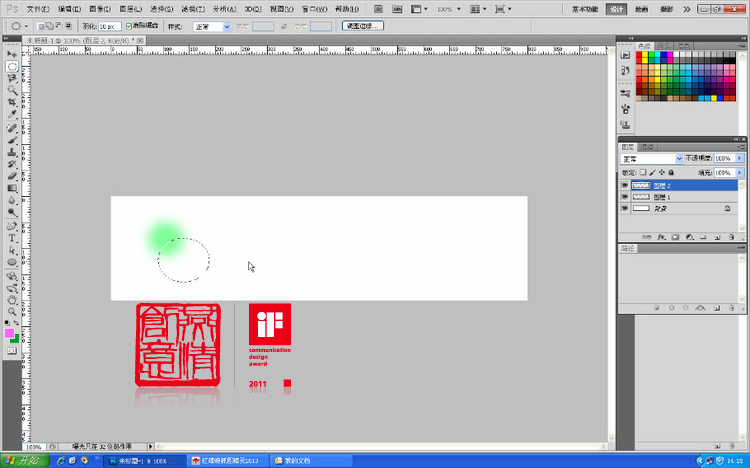Select the Gradient tool
Image resolution: width=750 pixels, height=468 pixels.
[12, 189]
